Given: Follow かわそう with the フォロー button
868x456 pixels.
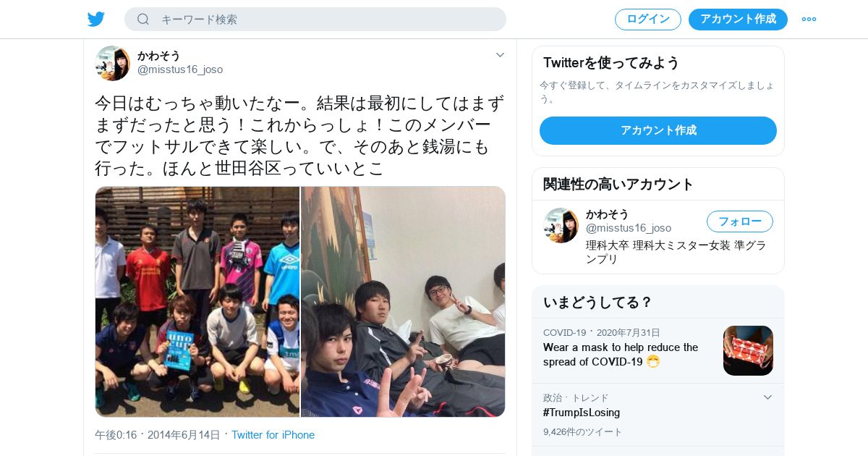Looking at the screenshot, I should click(x=740, y=221).
